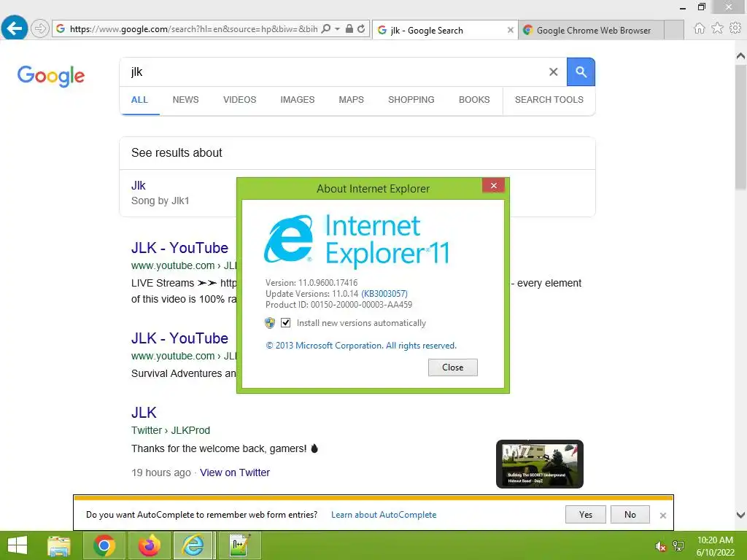
Task: Toggle 'Install new versions automatically' checkbox
Action: (285, 323)
